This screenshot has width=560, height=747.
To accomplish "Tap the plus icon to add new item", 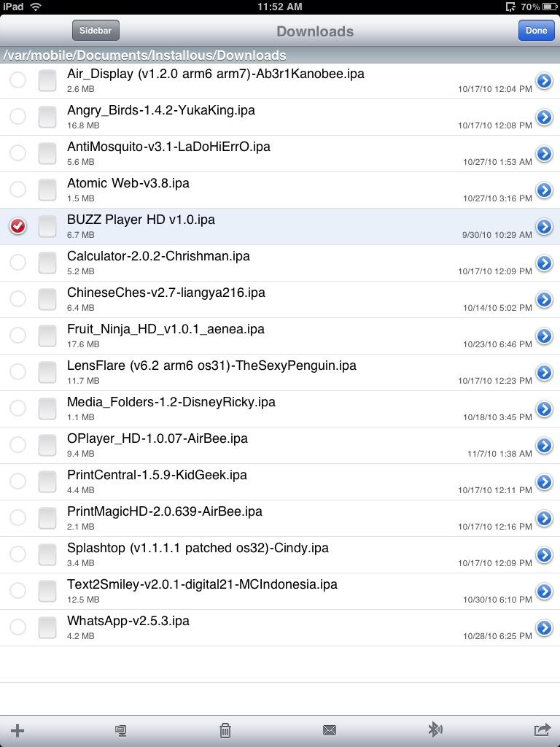I will pyautogui.click(x=17, y=731).
